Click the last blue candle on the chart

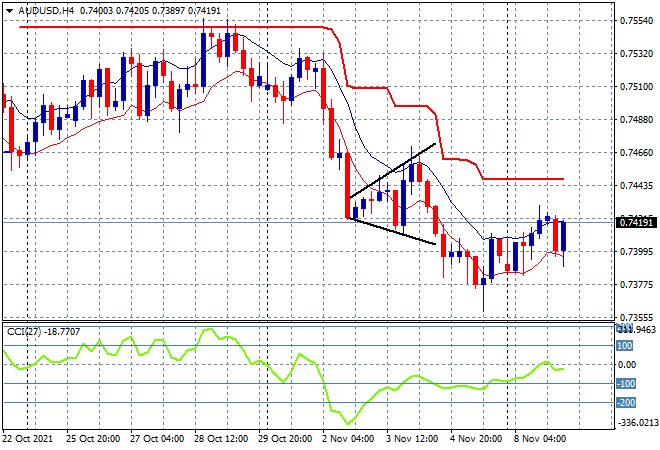click(x=564, y=237)
